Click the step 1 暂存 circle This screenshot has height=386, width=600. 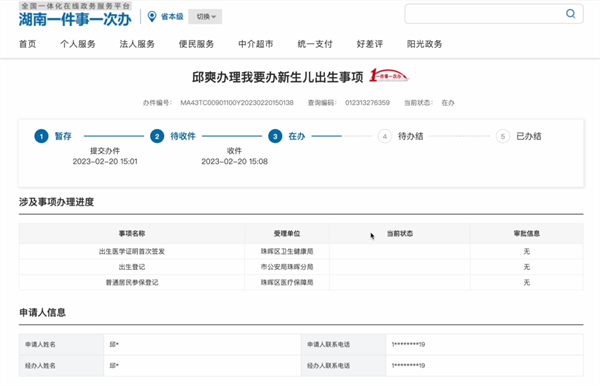pos(41,136)
